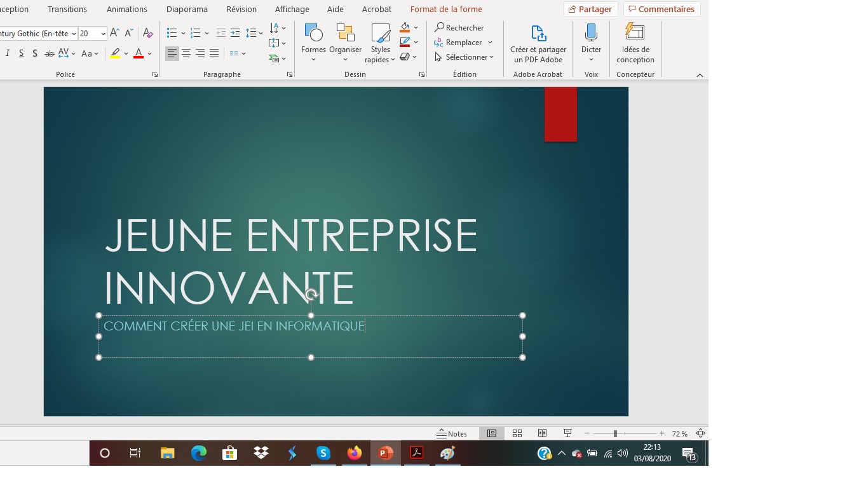Open the Commentaires pane button
The image size is (868, 488).
(x=661, y=10)
